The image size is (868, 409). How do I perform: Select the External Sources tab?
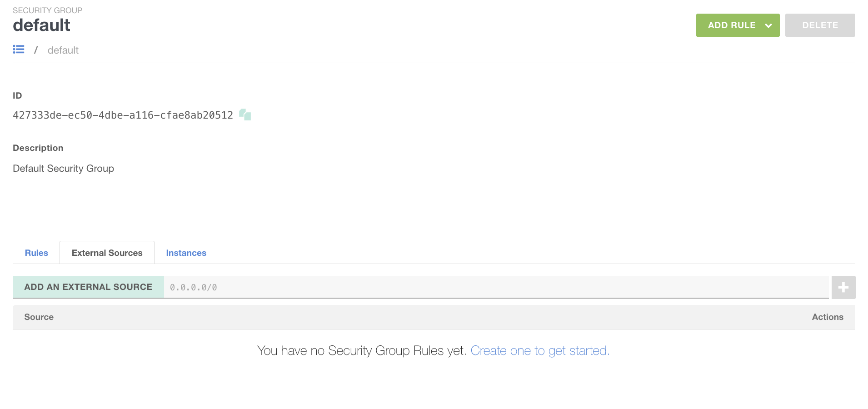[107, 253]
